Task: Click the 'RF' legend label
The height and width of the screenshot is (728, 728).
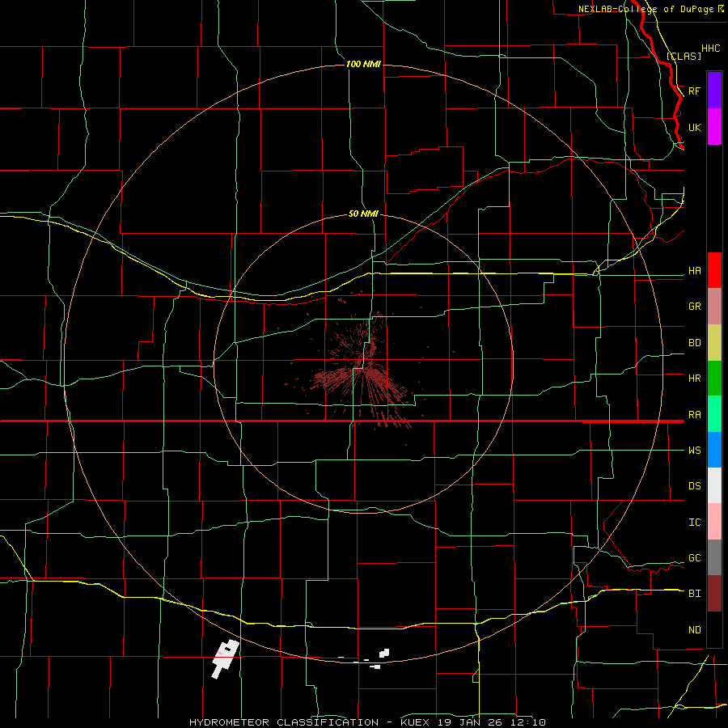Action: pyautogui.click(x=694, y=91)
